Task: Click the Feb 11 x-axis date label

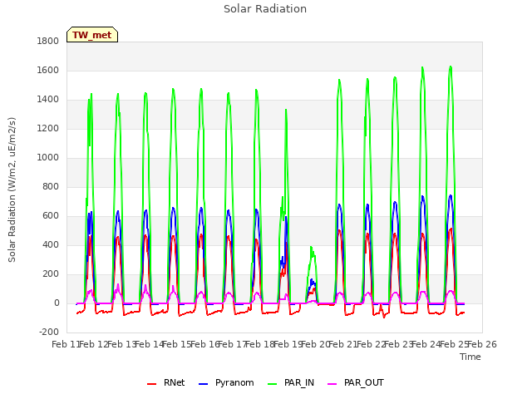Action: click(66, 344)
